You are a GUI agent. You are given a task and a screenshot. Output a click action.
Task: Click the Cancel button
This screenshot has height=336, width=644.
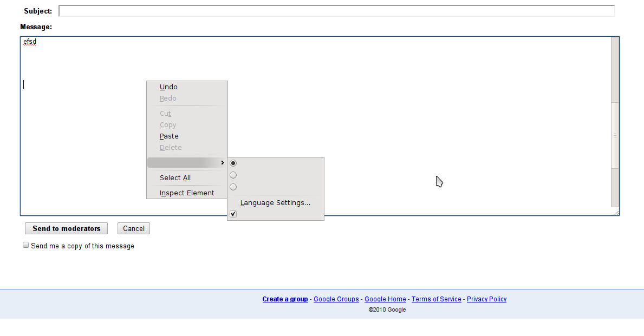(x=133, y=228)
